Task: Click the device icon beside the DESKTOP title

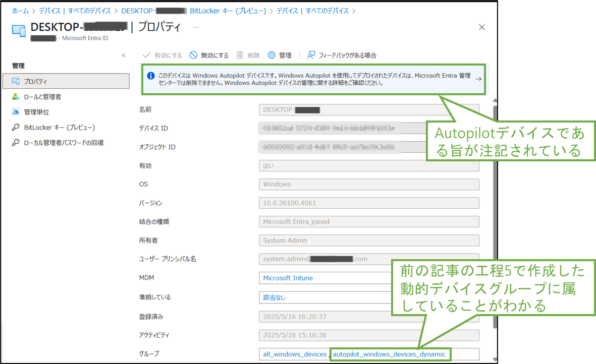Action: click(19, 31)
